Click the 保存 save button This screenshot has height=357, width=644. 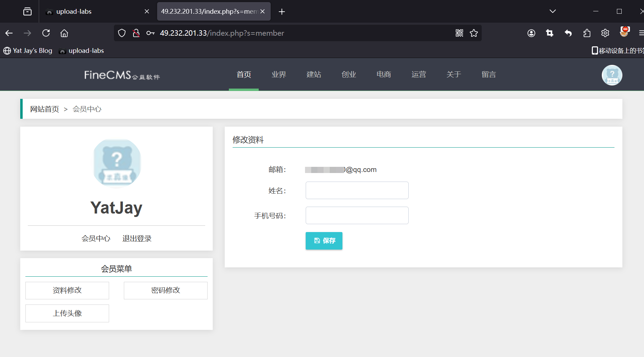coord(324,241)
